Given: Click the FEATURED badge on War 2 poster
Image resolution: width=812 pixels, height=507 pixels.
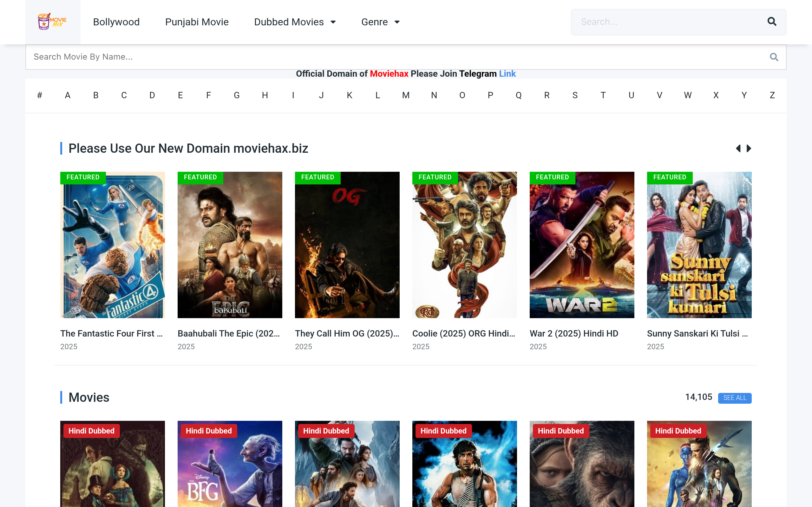Looking at the screenshot, I should pyautogui.click(x=552, y=177).
